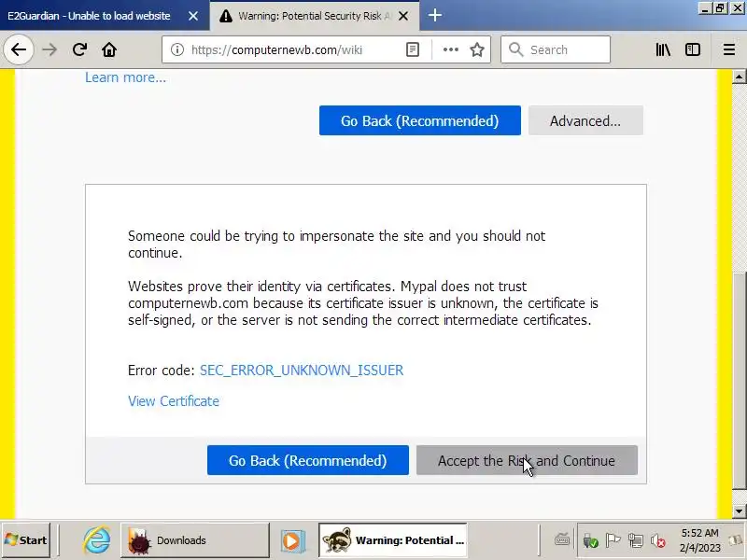Follow the Learn more... link

tap(125, 77)
